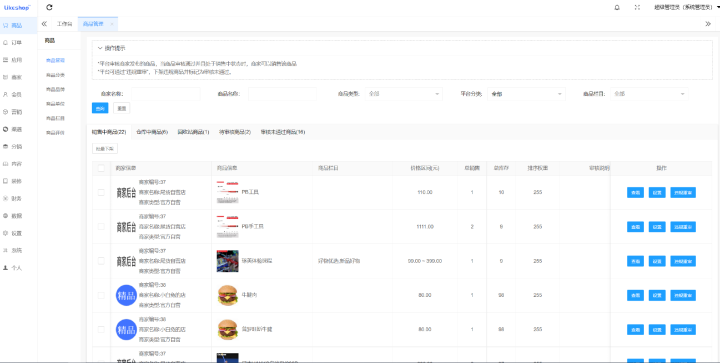Select the 销售中商品(22) tab
720x363 pixels.
[x=109, y=132]
